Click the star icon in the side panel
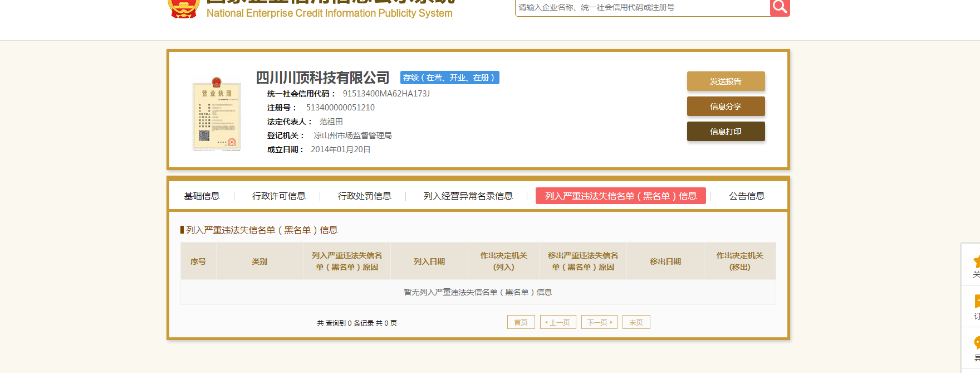 coord(976,261)
